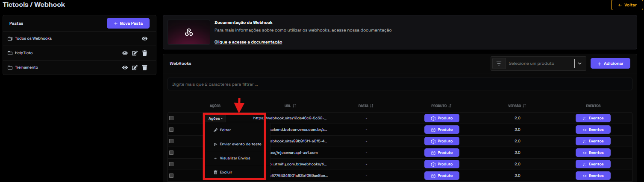Select 'Enviar evento de teste' option

point(240,144)
